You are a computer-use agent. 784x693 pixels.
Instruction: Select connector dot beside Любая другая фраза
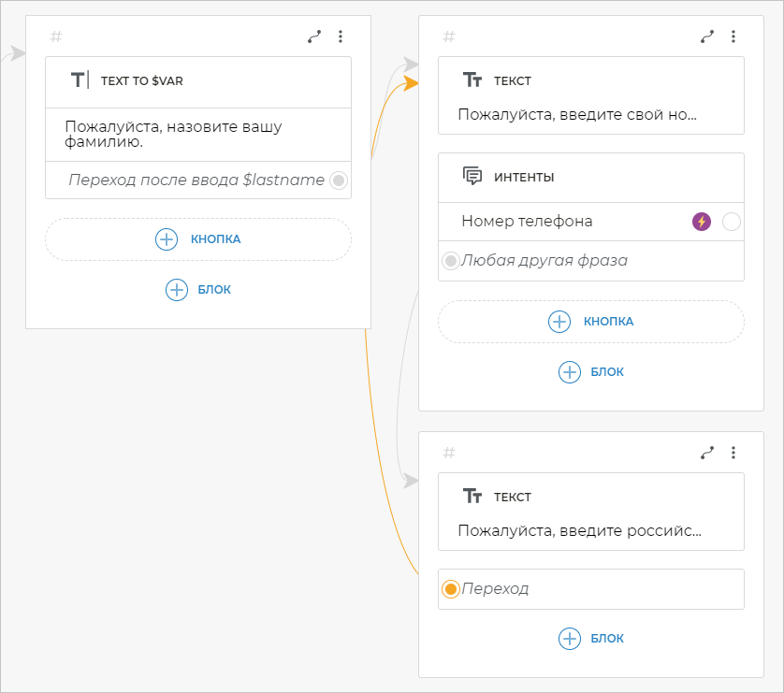pos(451,261)
